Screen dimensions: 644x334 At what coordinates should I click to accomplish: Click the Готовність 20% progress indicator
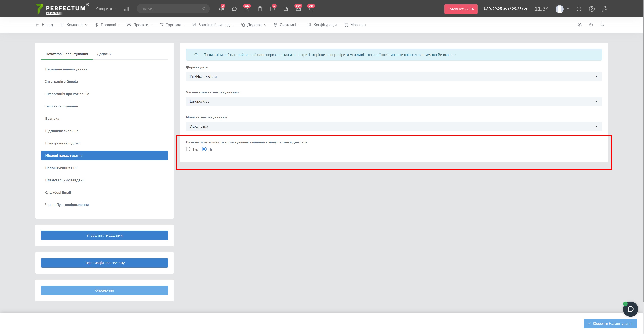460,9
